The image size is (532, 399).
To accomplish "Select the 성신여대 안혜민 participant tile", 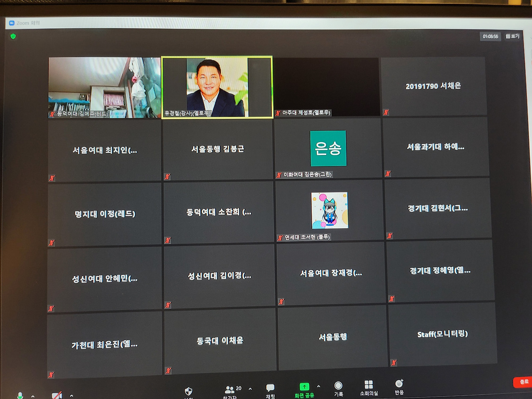I will 104,279.
